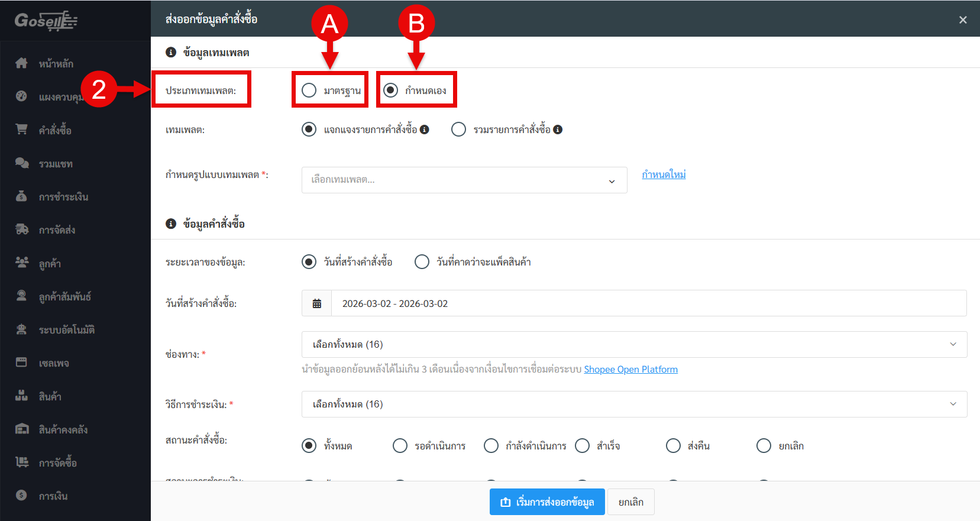Open orders via the shopping cart icon
The height and width of the screenshot is (521, 980).
click(21, 130)
